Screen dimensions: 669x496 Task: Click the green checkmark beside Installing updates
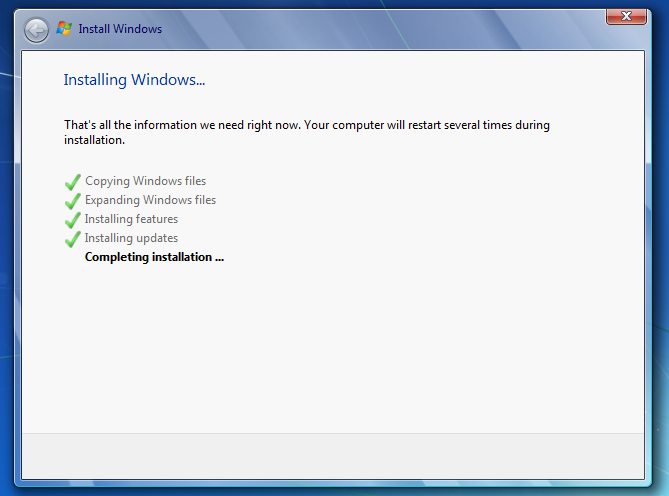point(73,239)
